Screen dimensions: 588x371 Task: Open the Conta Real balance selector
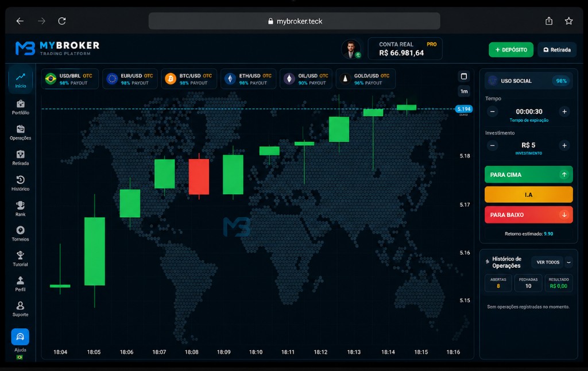[405, 49]
